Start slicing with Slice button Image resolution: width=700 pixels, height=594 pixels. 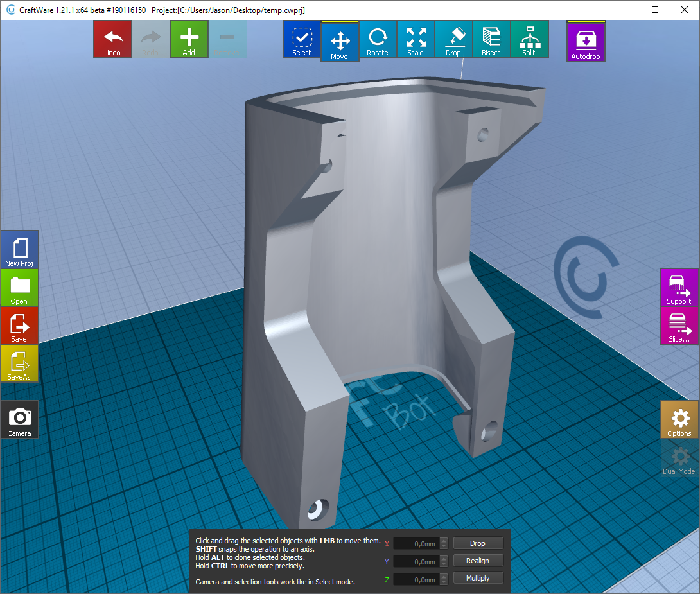click(x=679, y=326)
